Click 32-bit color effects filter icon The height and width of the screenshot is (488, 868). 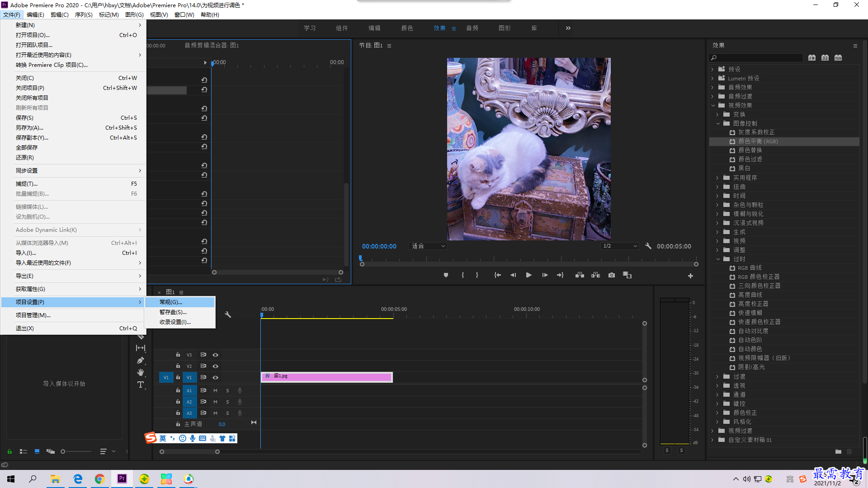(x=825, y=58)
